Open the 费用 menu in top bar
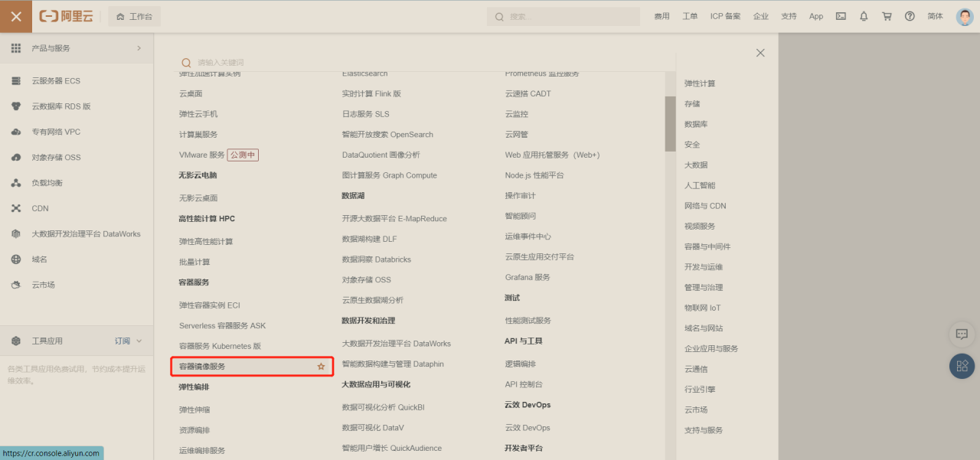Image resolution: width=980 pixels, height=460 pixels. pyautogui.click(x=661, y=15)
